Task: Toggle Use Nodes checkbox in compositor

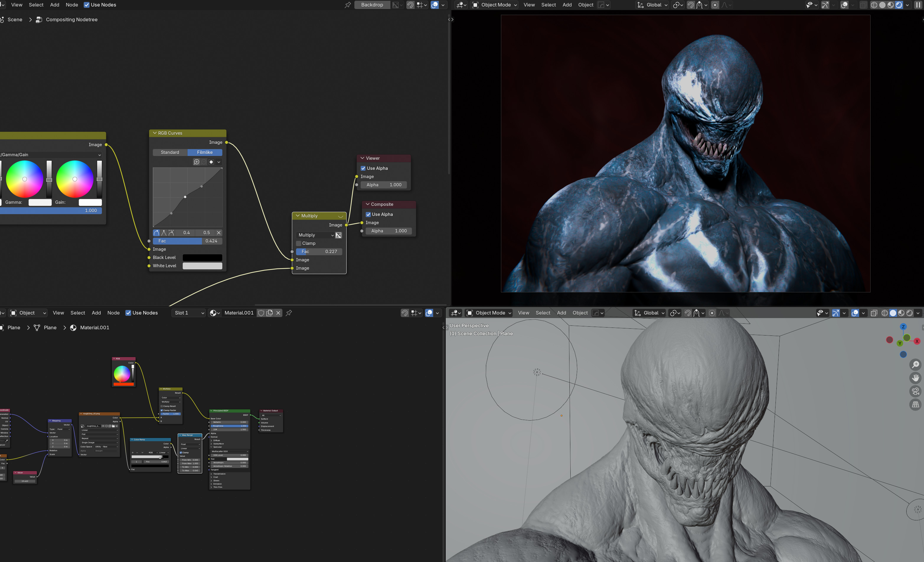Action: pos(86,5)
